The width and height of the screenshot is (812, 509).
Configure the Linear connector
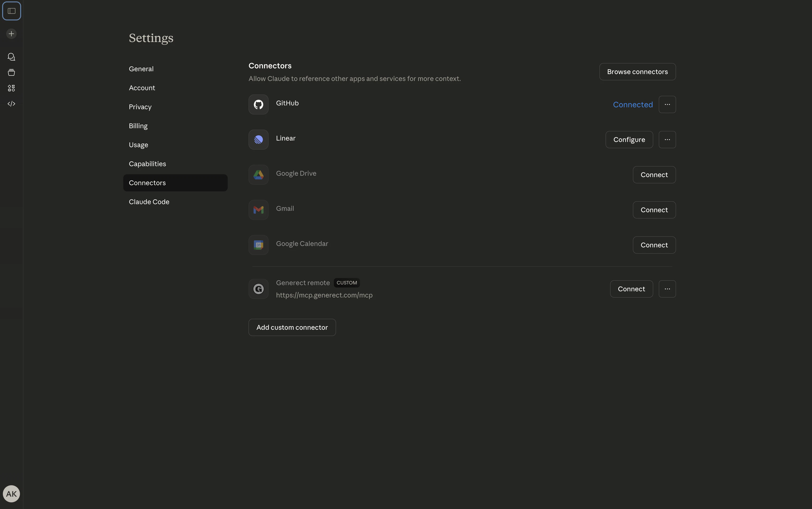tap(629, 140)
